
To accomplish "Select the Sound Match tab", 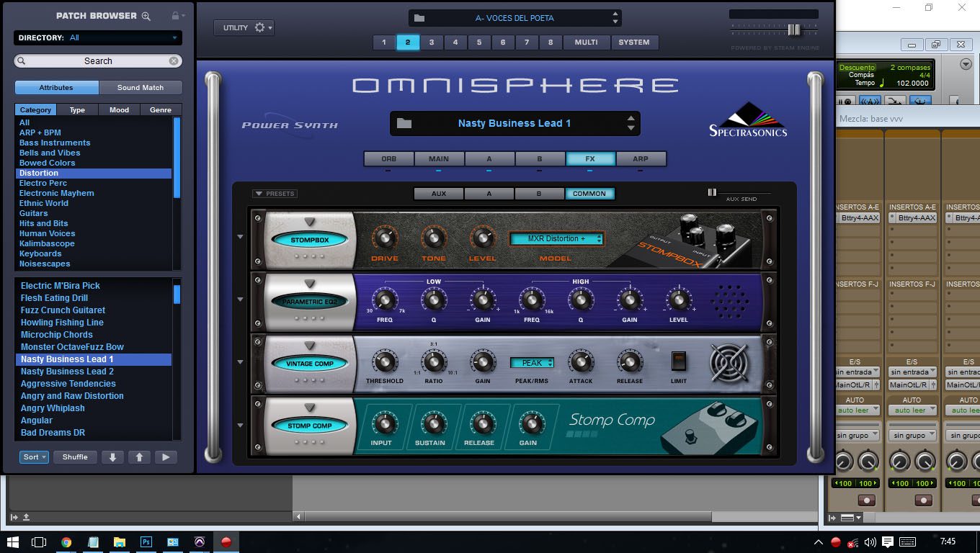I will click(141, 88).
